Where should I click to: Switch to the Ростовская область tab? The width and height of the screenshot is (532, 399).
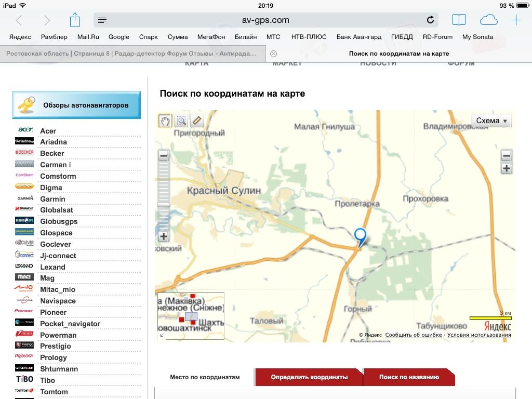point(132,54)
